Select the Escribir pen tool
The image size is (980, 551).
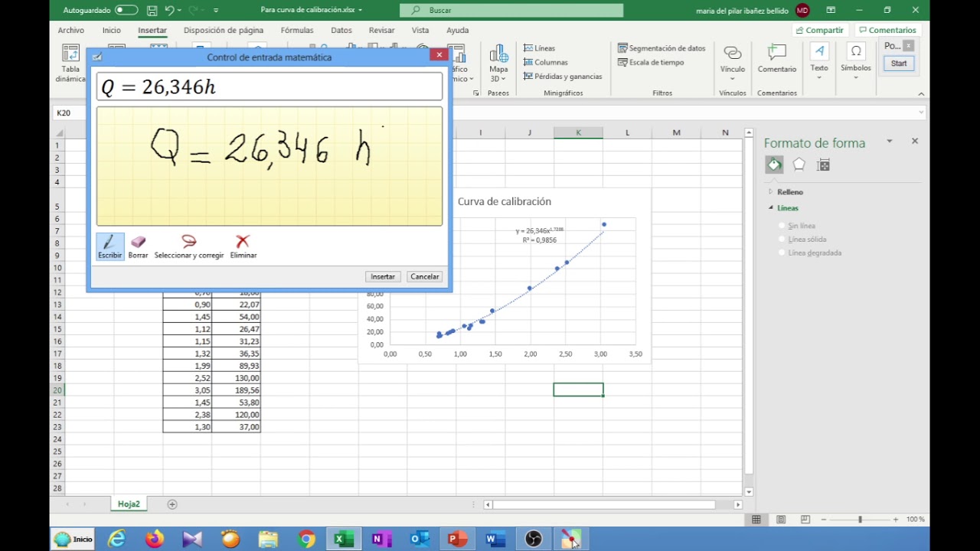click(109, 246)
